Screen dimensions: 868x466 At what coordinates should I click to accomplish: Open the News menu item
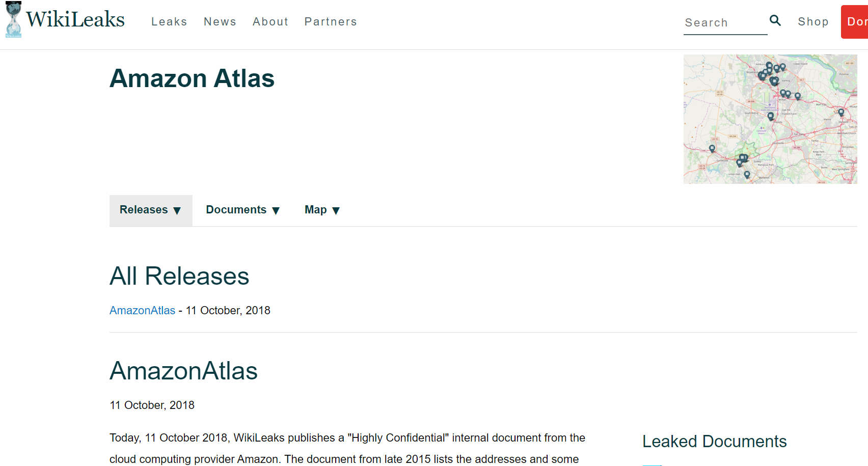click(x=220, y=22)
